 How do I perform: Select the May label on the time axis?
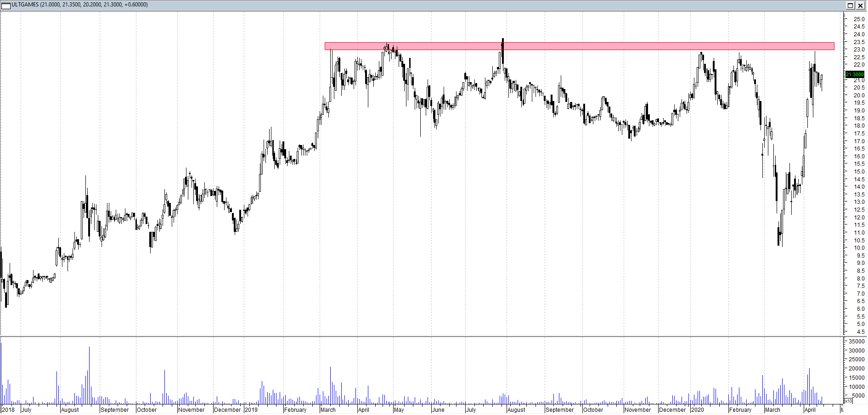coord(399,410)
